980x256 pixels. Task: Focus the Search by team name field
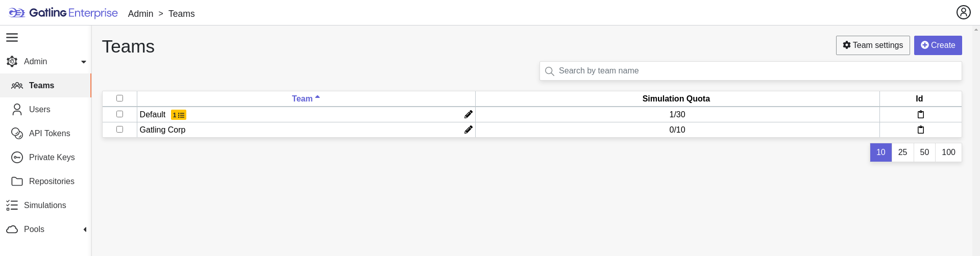(x=750, y=71)
